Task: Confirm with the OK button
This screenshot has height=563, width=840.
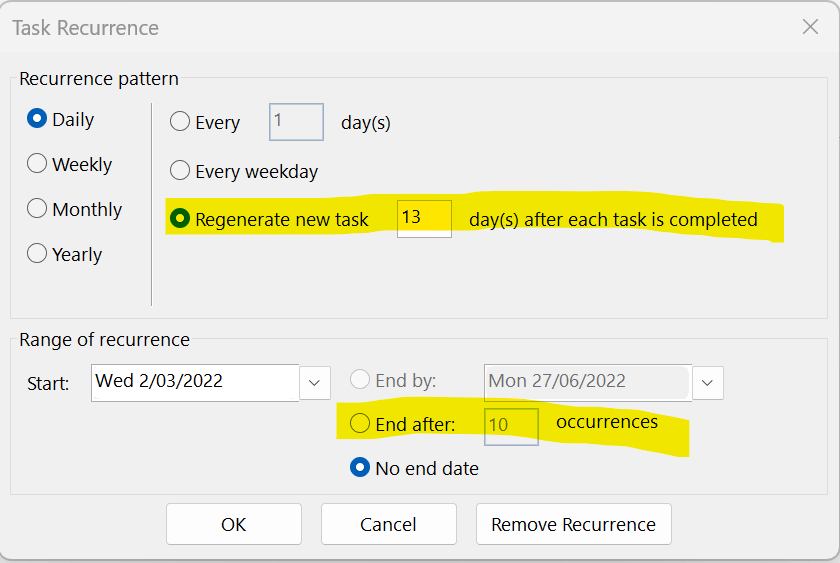Action: point(234,524)
